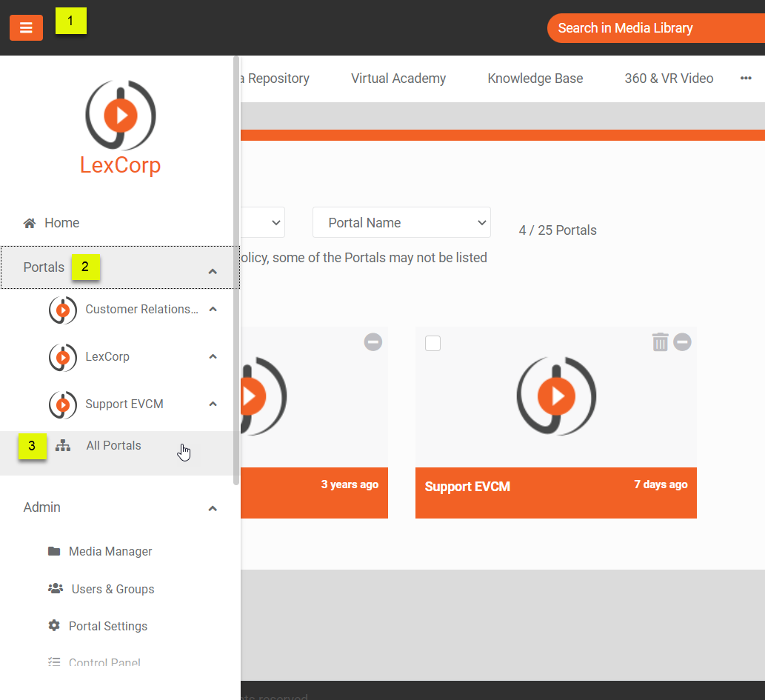The image size is (765, 700).
Task: Open the Portal Name sort dropdown
Action: (401, 223)
